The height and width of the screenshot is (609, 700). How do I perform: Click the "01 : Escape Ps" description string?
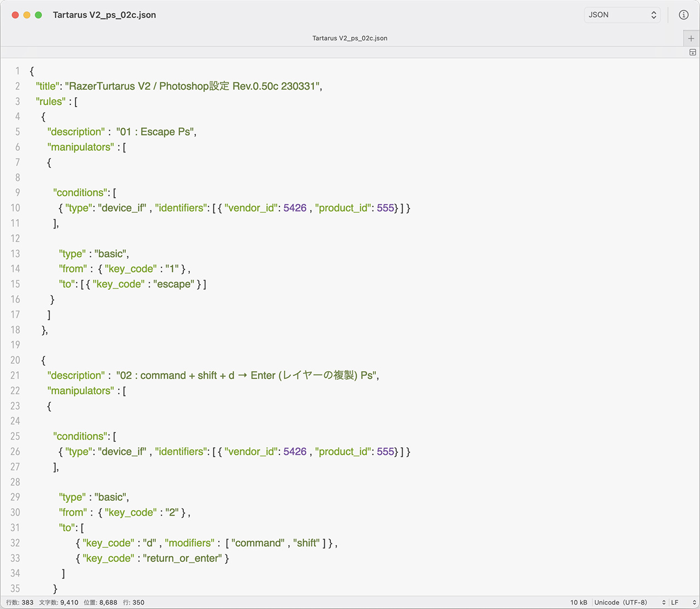click(155, 132)
